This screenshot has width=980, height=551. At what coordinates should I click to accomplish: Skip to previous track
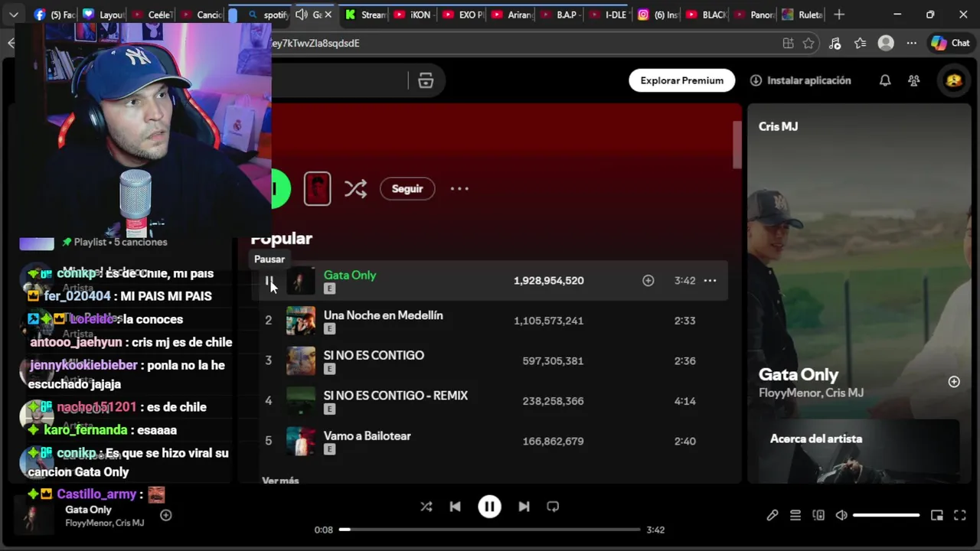coord(455,507)
